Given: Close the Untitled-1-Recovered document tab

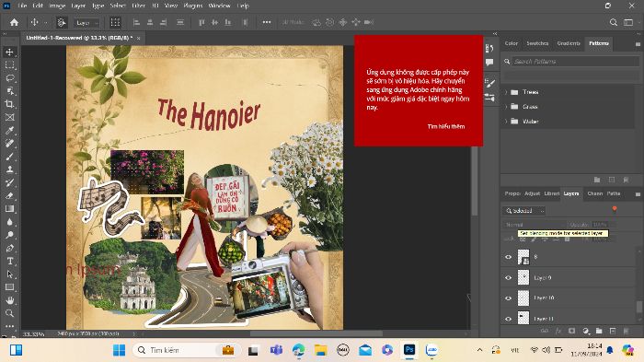Looking at the screenshot, I should pyautogui.click(x=138, y=39).
